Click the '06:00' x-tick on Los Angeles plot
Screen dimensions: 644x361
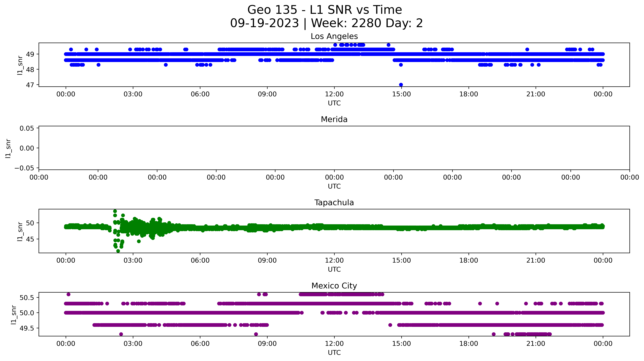tap(200, 94)
